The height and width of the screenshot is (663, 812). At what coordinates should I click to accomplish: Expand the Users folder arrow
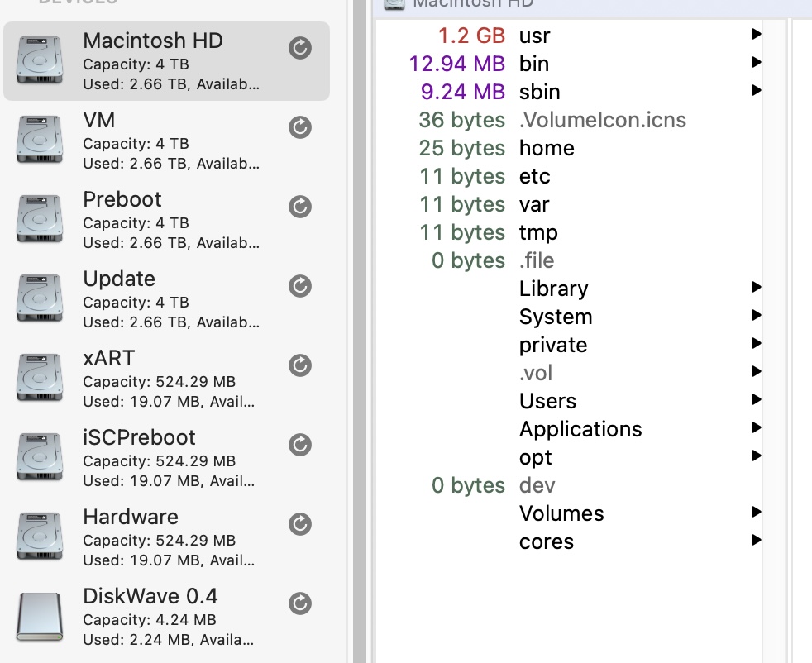[756, 399]
